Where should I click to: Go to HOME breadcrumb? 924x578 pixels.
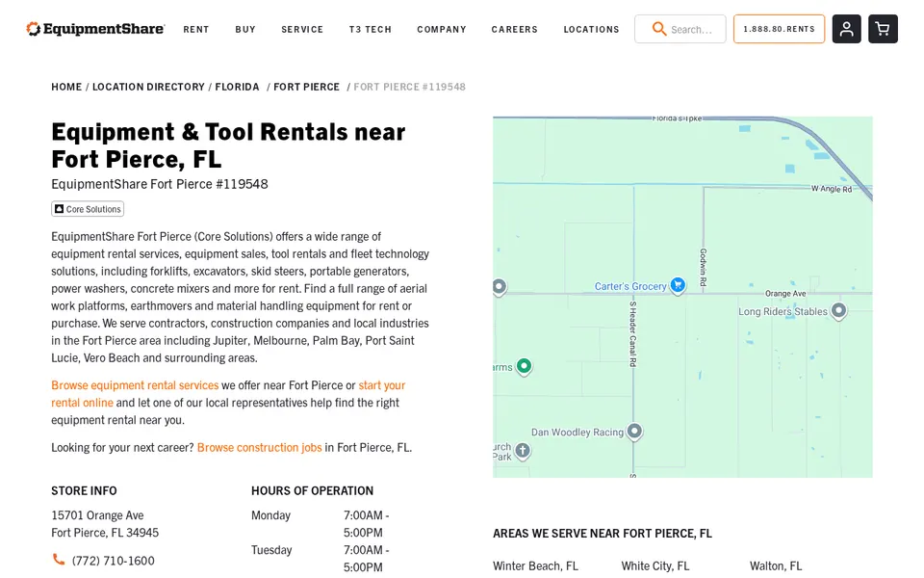[66, 87]
